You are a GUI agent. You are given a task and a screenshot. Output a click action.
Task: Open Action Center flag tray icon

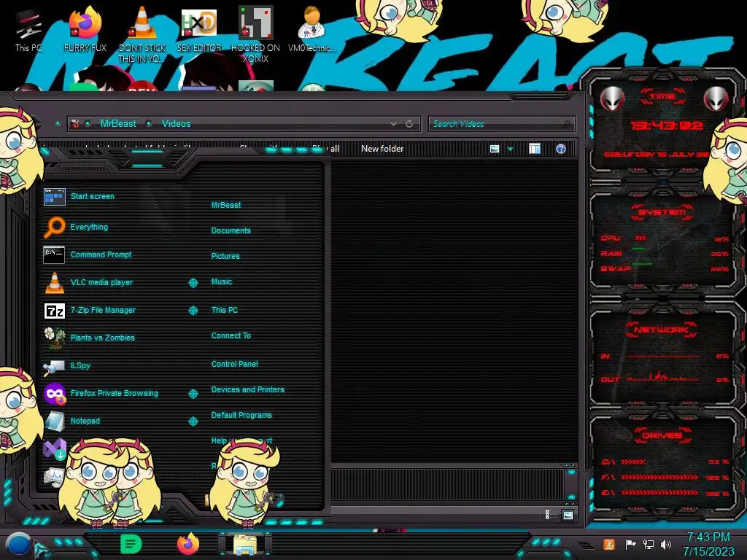(x=630, y=544)
